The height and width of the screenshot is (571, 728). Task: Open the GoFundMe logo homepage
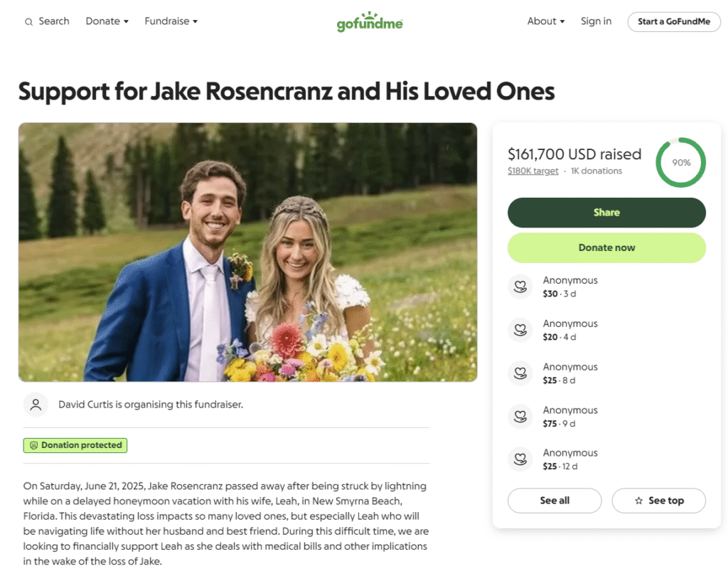point(370,22)
